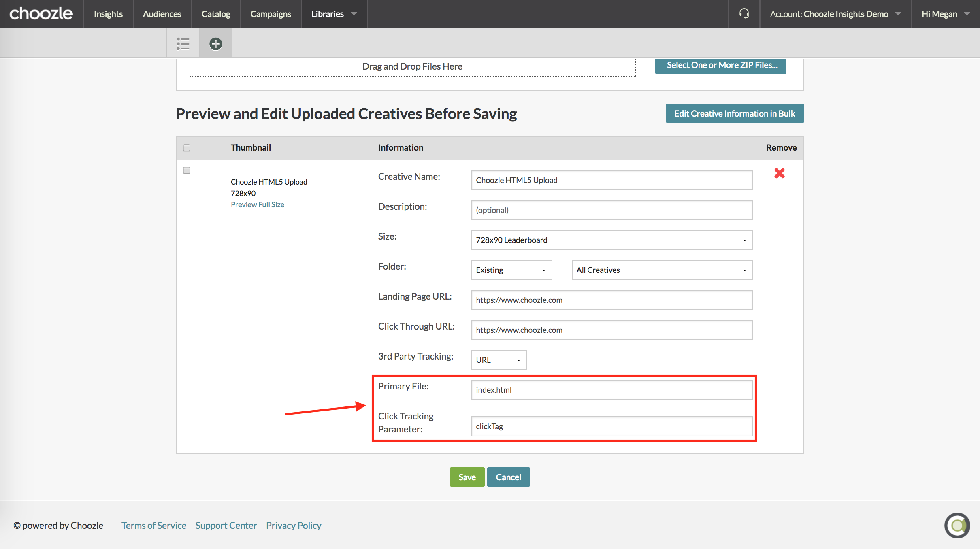Open the Audiences section
This screenshot has width=980, height=549.
click(x=162, y=14)
